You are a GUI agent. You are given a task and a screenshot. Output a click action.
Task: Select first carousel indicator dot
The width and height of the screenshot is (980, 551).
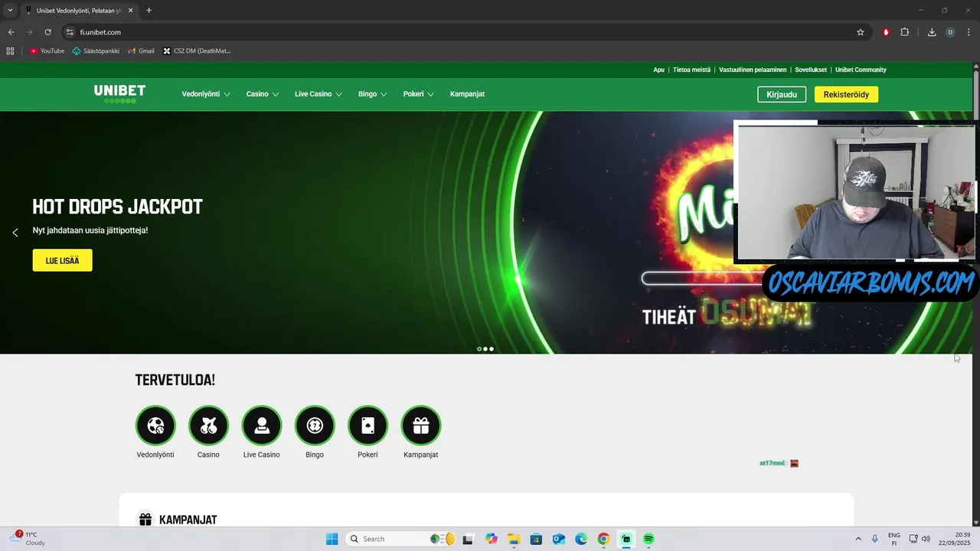479,349
